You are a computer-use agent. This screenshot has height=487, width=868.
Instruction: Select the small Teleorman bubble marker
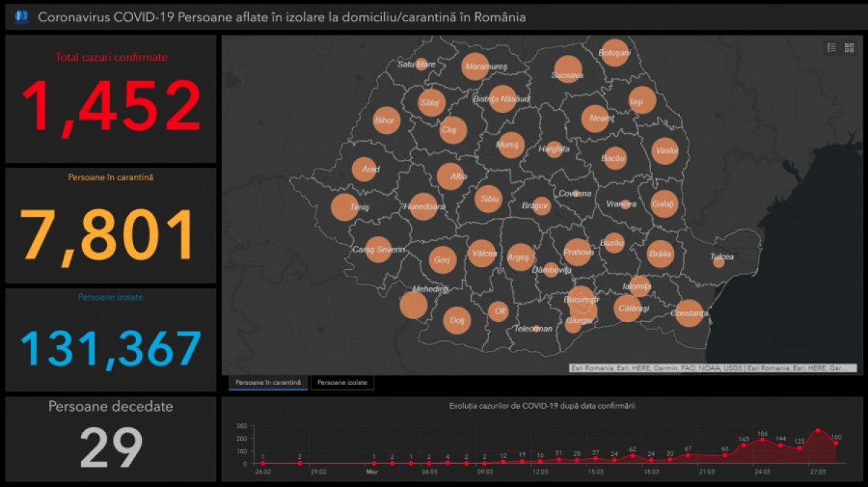click(536, 329)
